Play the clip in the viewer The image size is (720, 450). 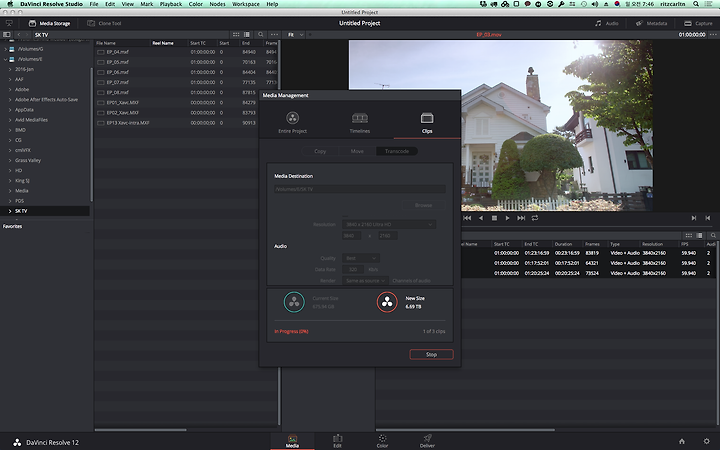(x=507, y=218)
